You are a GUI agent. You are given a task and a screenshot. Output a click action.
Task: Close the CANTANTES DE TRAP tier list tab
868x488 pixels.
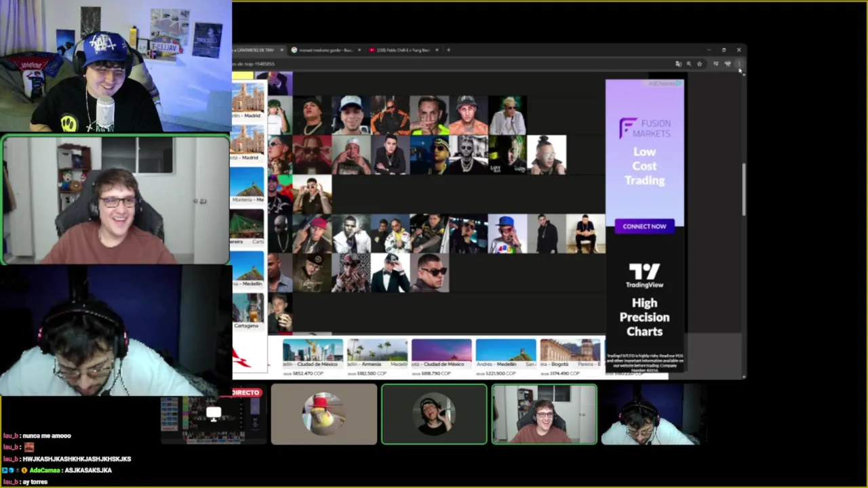pyautogui.click(x=282, y=49)
